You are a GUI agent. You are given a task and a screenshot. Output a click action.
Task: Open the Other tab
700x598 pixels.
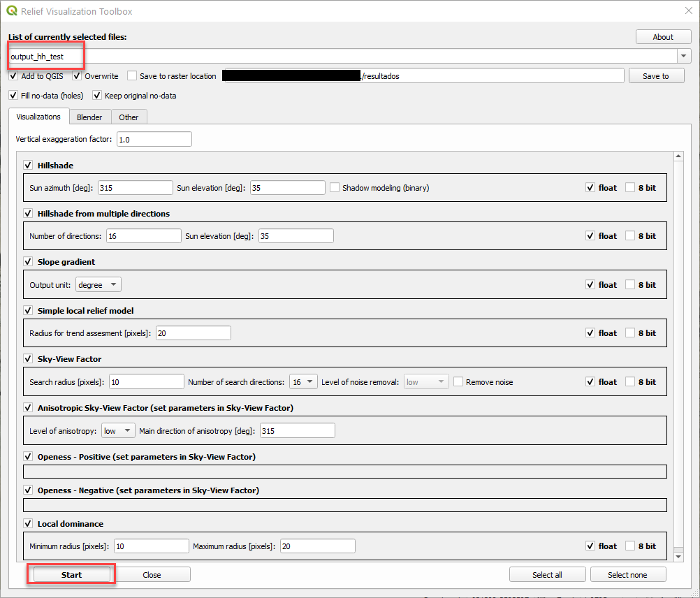point(129,117)
